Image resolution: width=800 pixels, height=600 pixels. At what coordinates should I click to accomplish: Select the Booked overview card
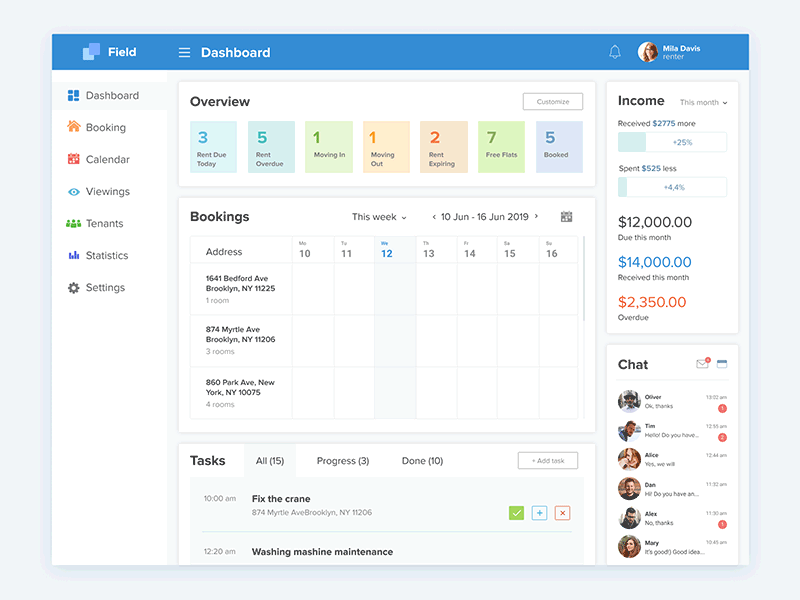559,147
